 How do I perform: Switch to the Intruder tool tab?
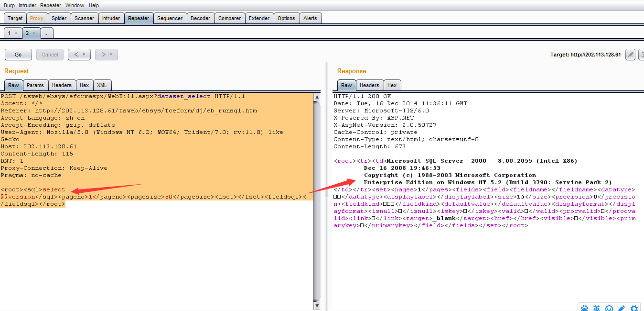111,18
